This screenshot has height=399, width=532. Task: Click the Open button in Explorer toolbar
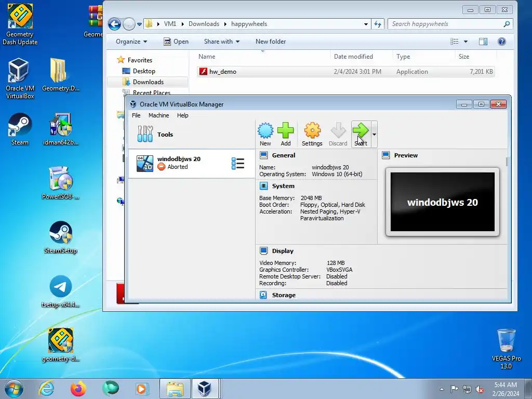[176, 42]
